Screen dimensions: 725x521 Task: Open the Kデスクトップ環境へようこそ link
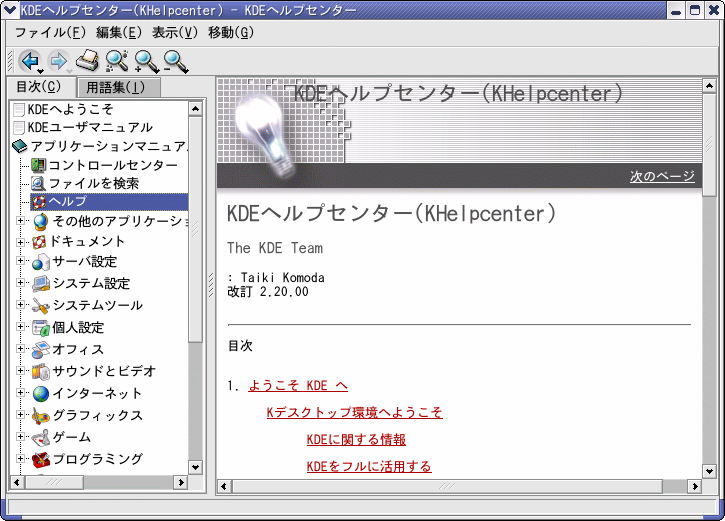tap(355, 412)
